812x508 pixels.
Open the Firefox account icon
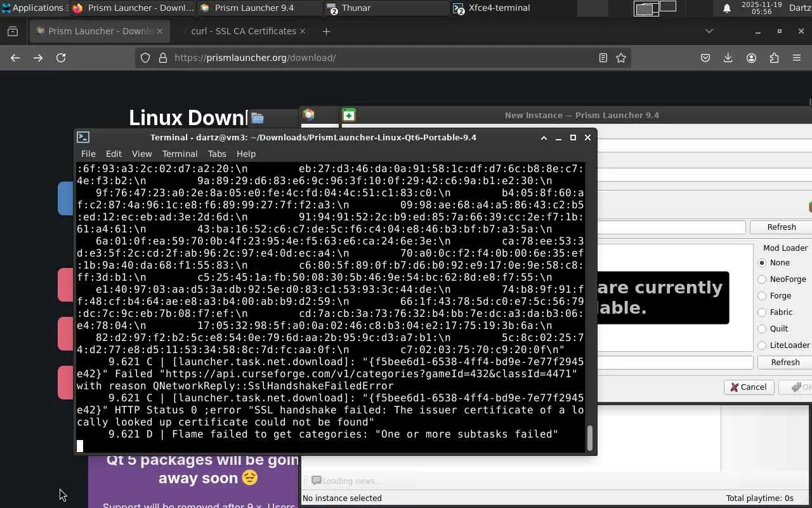point(751,58)
